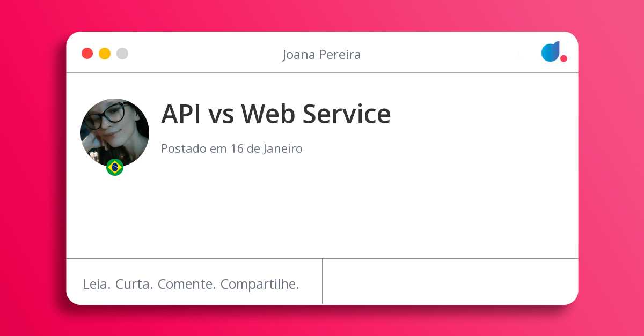The image size is (644, 336).
Task: Open the API vs Web Service headline
Action: click(x=276, y=114)
